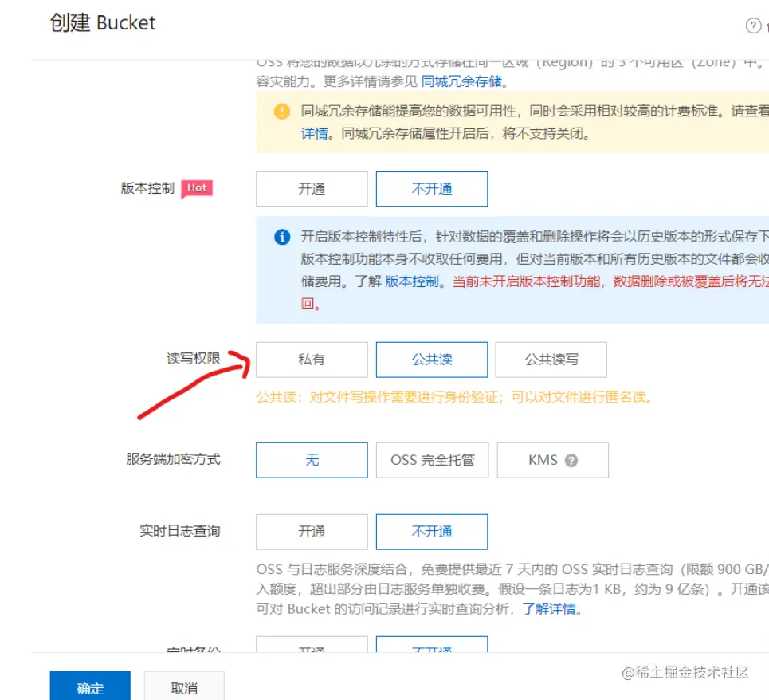Click the orange warning icon in redundancy notice
The image size is (769, 700).
tap(282, 112)
